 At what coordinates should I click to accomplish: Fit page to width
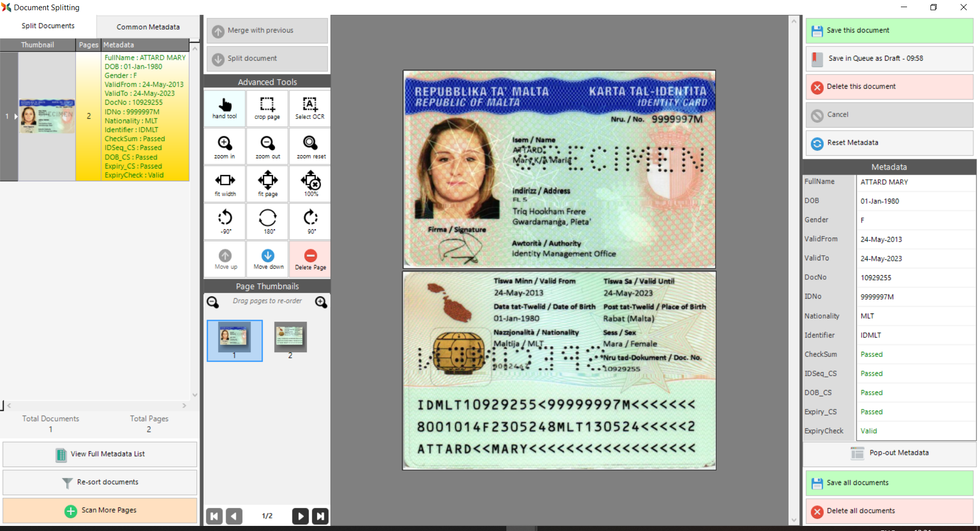point(225,184)
